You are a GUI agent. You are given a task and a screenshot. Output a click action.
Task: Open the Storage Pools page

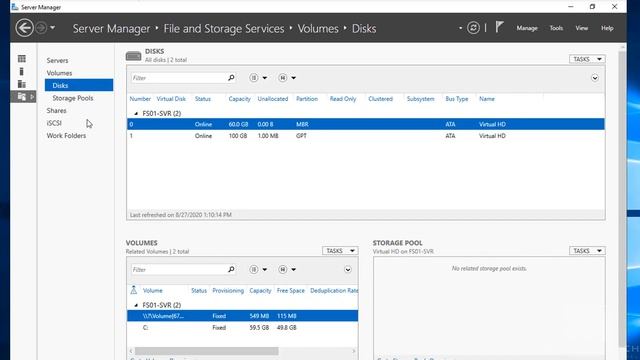73,98
